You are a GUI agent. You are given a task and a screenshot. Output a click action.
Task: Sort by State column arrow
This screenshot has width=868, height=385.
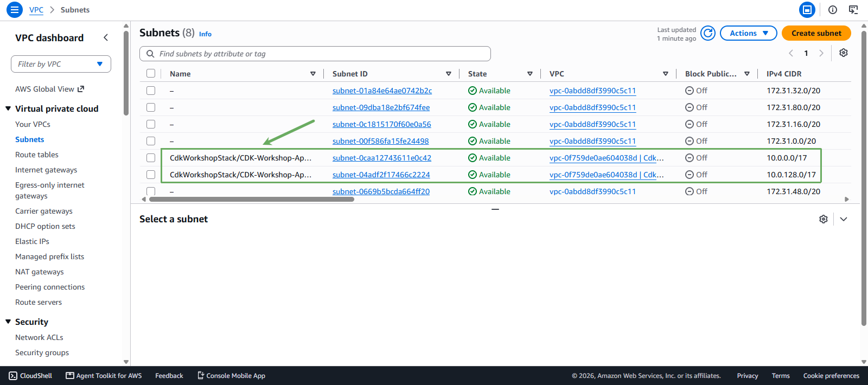click(x=530, y=74)
